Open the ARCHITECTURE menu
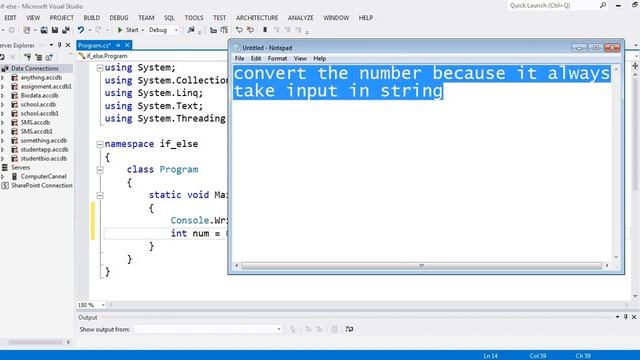This screenshot has height=360, width=640. coord(257,18)
